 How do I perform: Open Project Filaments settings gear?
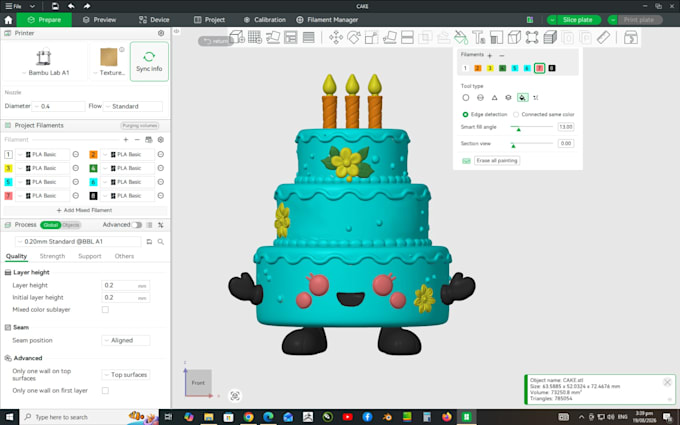point(160,140)
